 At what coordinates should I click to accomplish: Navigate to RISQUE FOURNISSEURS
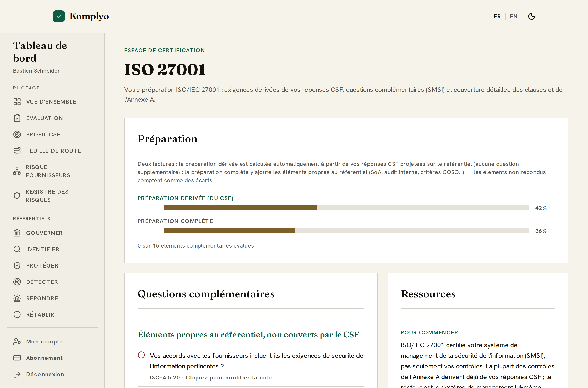point(48,171)
